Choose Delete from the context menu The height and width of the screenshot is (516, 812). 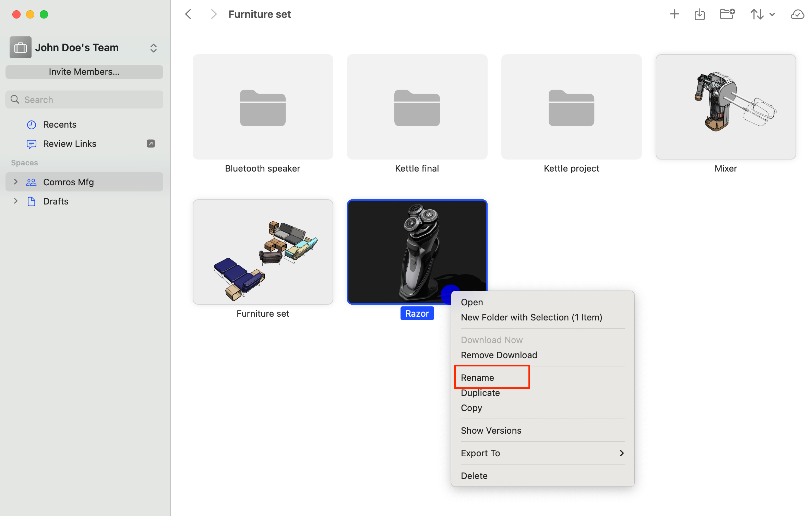click(x=542, y=476)
